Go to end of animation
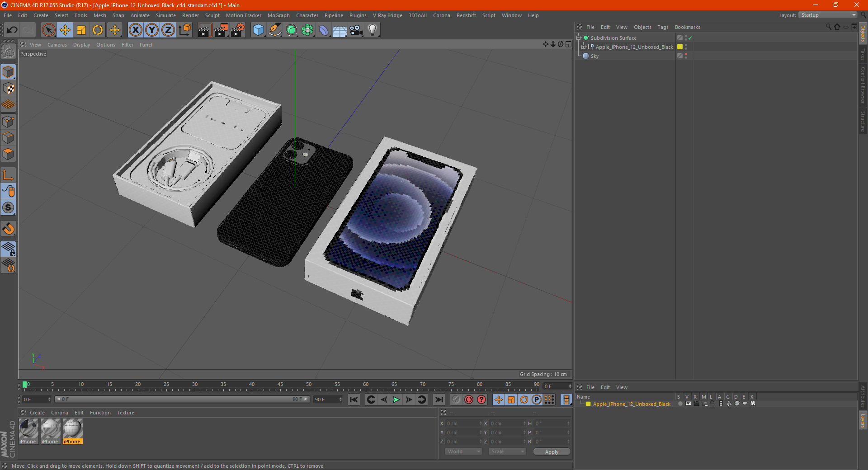This screenshot has width=868, height=470. coord(439,399)
